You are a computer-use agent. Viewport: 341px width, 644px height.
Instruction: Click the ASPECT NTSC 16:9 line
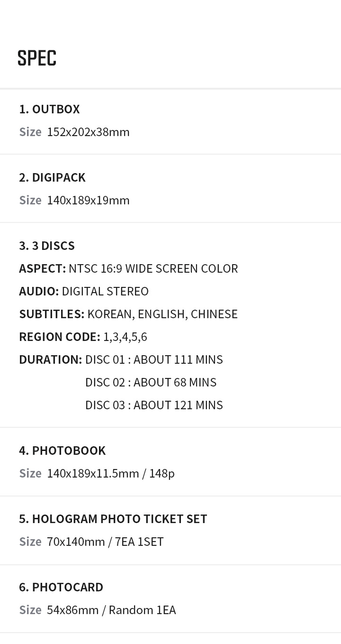pos(128,268)
